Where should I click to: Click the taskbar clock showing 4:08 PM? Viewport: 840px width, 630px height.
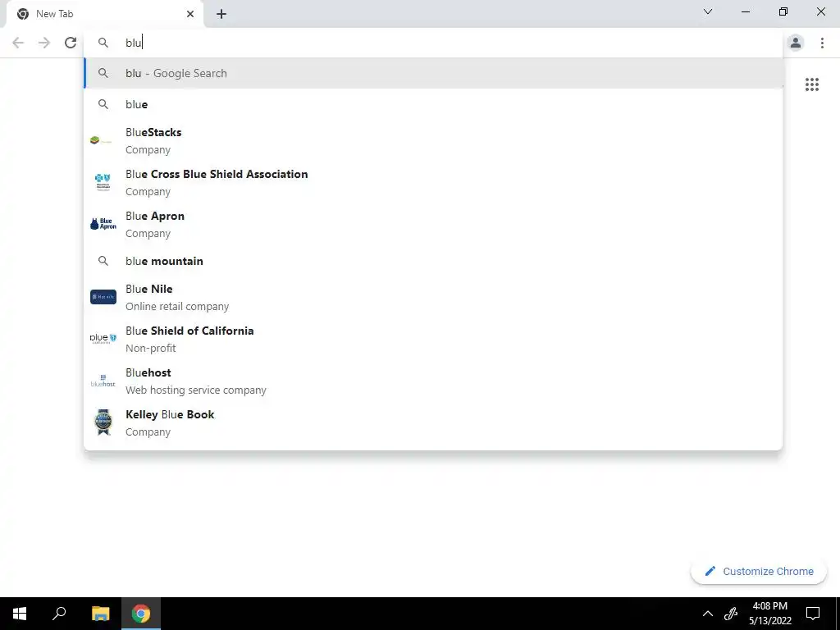(x=769, y=614)
